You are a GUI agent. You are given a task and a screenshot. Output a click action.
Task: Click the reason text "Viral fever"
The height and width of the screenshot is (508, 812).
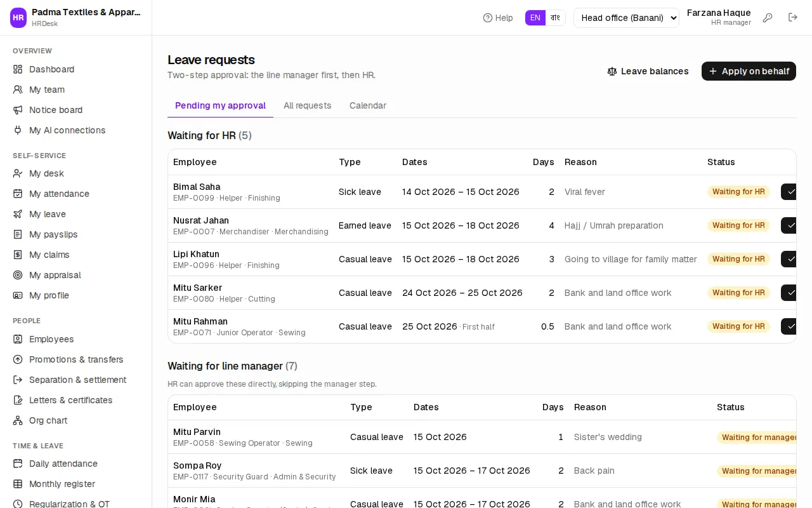(x=585, y=192)
